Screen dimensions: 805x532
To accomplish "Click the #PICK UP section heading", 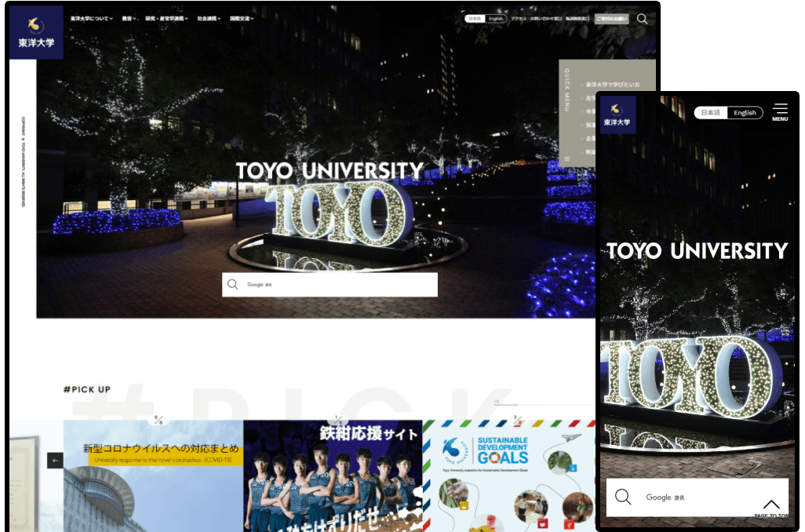I will [x=87, y=389].
